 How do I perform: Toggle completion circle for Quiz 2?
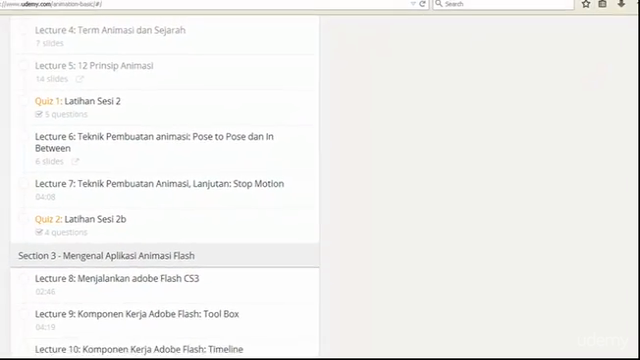tap(24, 220)
